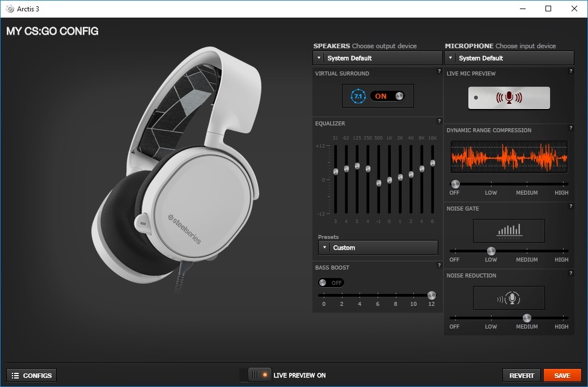
Task: Click the 7.1 surround sound icon
Action: click(x=358, y=96)
